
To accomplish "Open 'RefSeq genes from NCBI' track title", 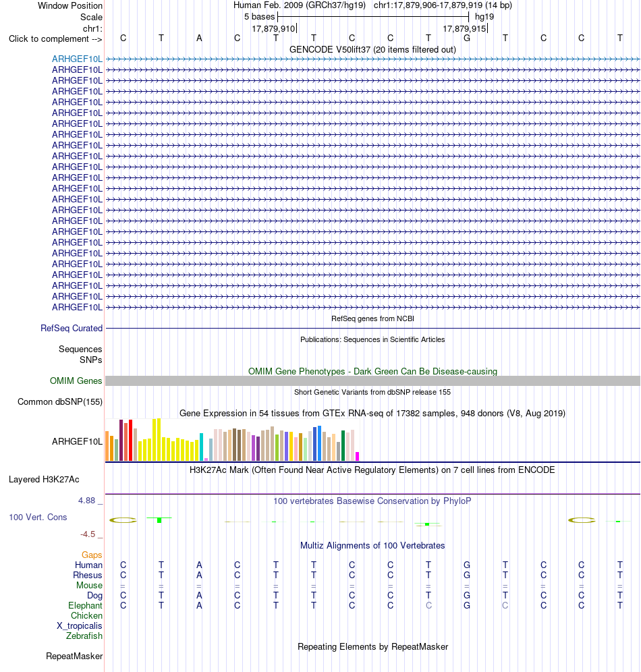I will 372,318.
